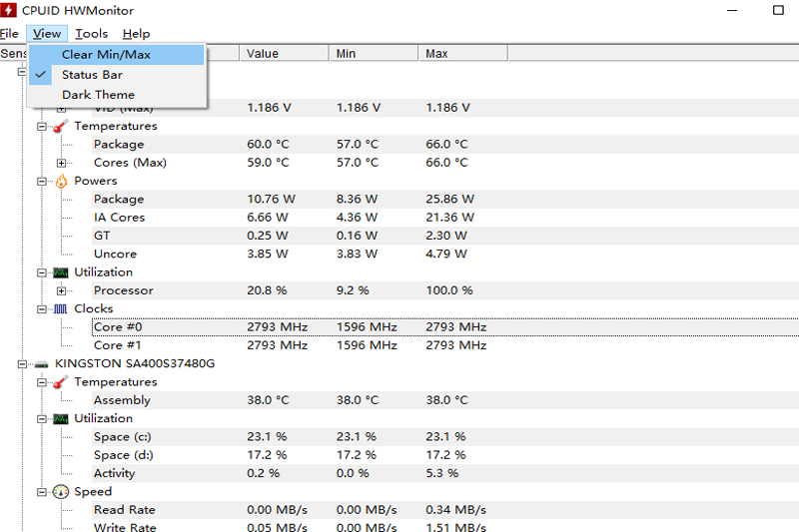
Task: Click the KINGSTON drive icon
Action: (x=41, y=364)
